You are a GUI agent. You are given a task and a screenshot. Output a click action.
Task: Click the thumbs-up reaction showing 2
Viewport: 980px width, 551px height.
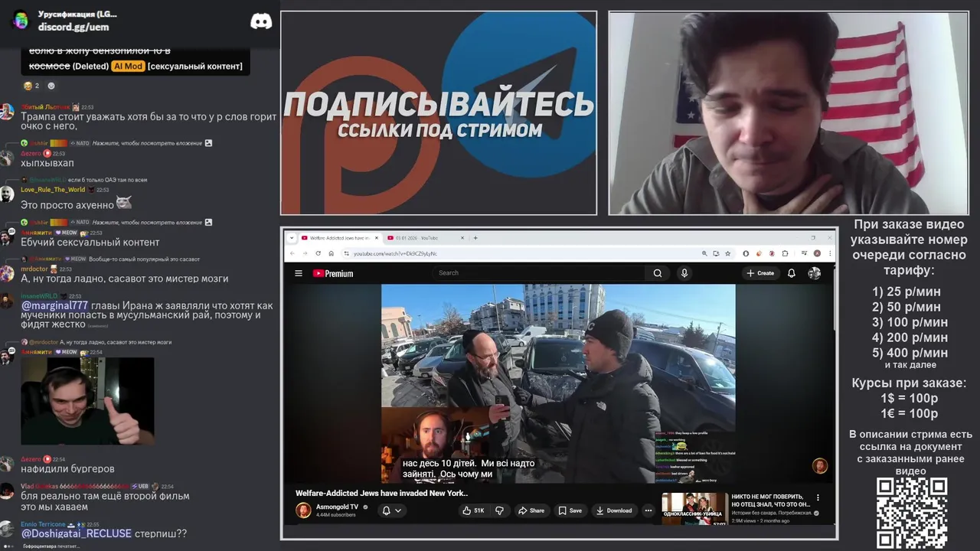[x=31, y=86]
